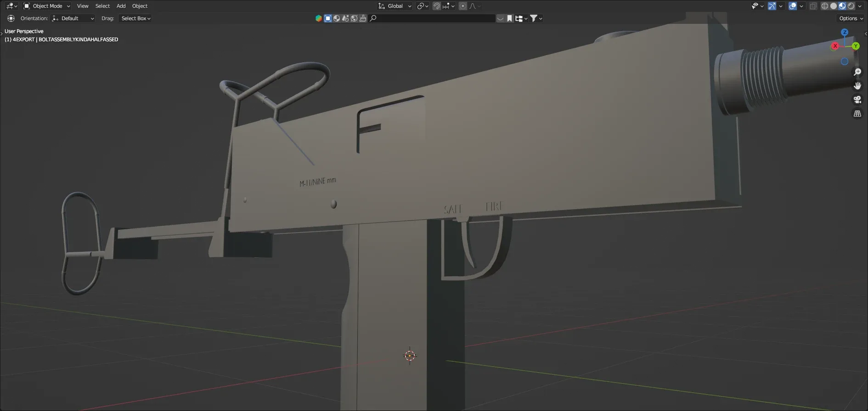
Task: Open the Options dropdown
Action: coord(851,18)
